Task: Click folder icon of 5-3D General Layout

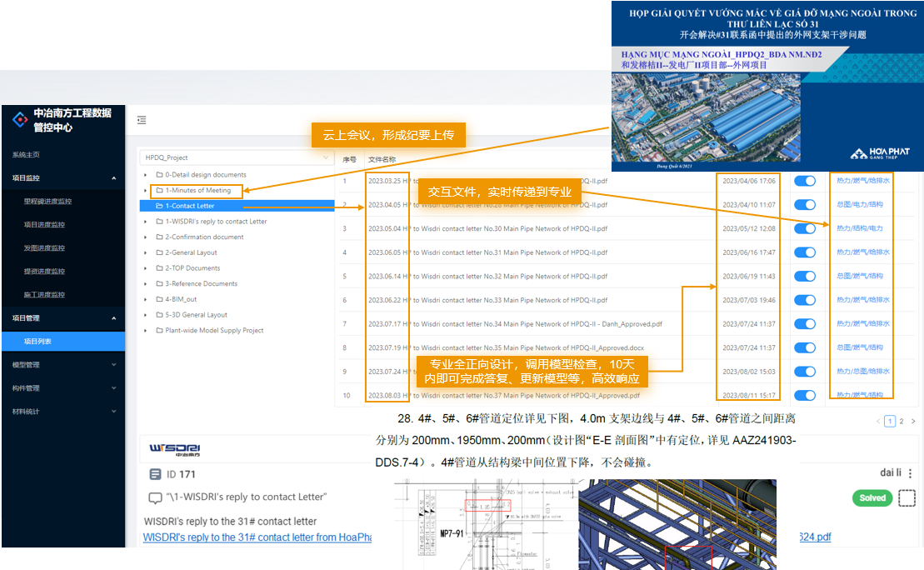Action: point(160,315)
